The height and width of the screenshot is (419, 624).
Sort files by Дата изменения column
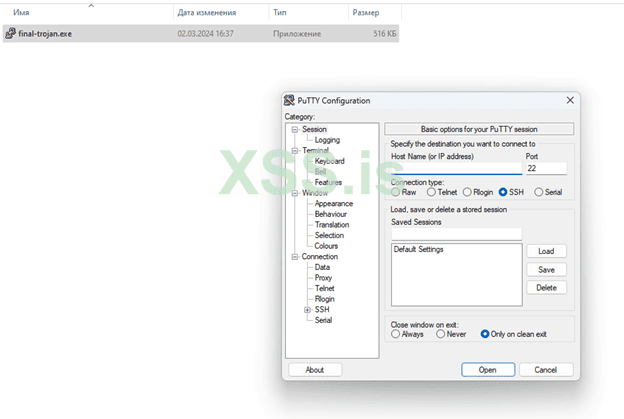[x=207, y=13]
